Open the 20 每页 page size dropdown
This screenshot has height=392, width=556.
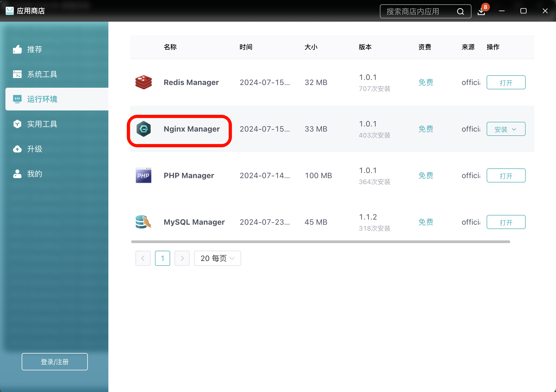(217, 258)
